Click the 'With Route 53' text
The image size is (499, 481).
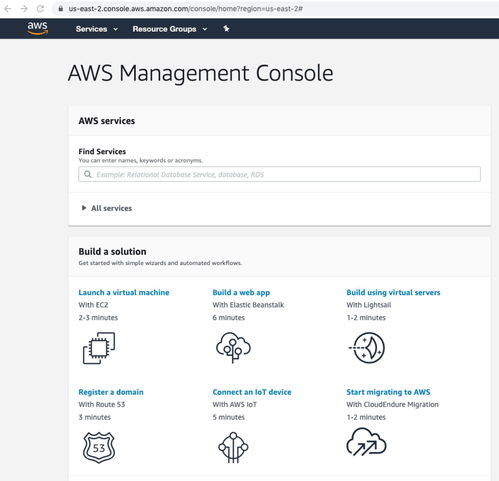tap(102, 405)
